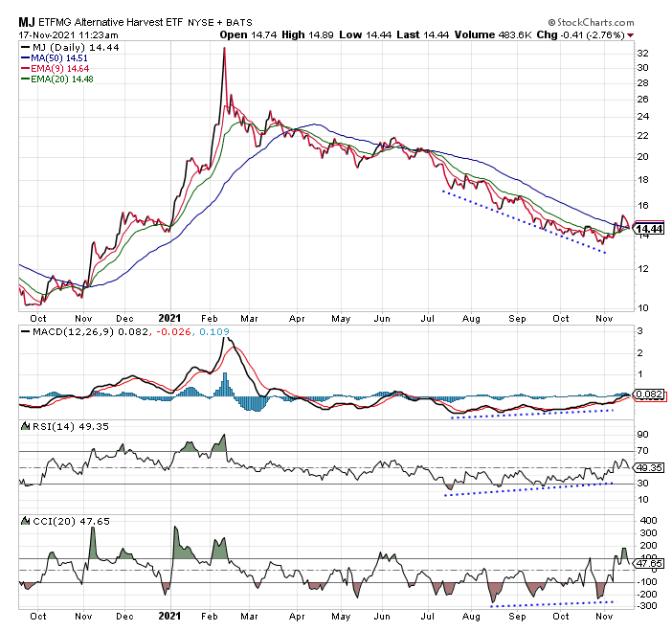Select the ETFMG Alternative Harvest ETF title
Viewport: 672px width, 631px height.
tap(111, 22)
